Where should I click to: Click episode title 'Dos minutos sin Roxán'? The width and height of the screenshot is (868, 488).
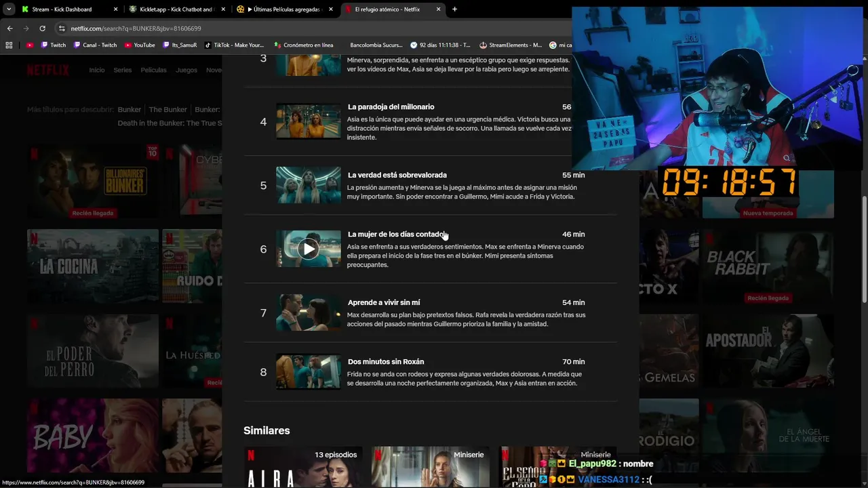386,362
